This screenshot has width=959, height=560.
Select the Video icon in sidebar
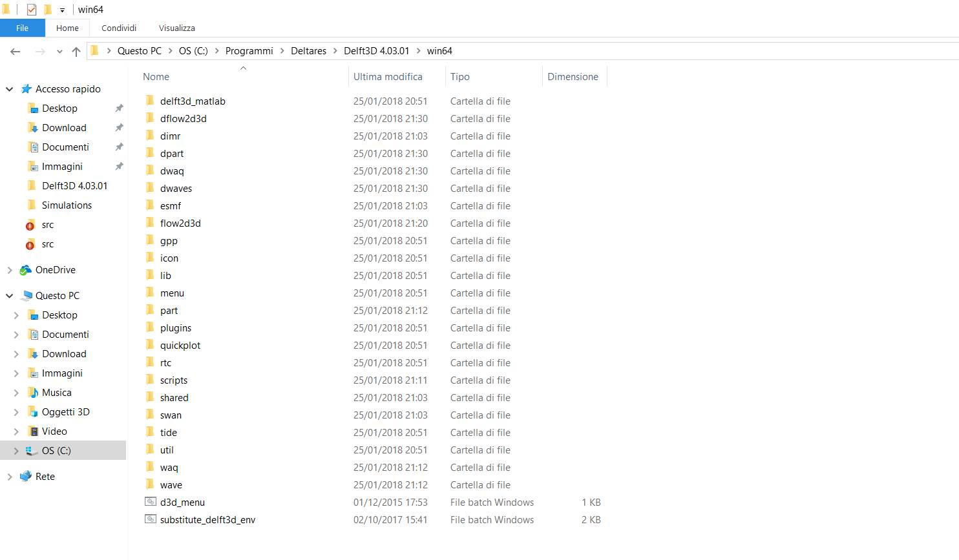coord(33,431)
